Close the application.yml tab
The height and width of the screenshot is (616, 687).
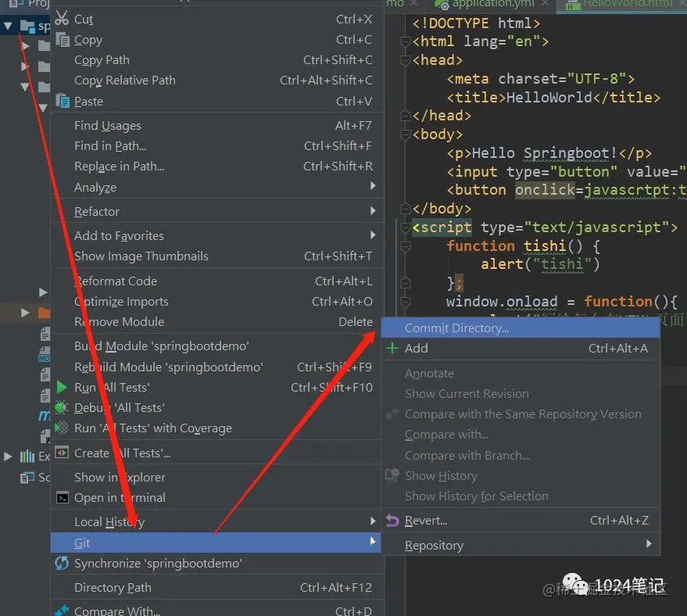point(545,3)
